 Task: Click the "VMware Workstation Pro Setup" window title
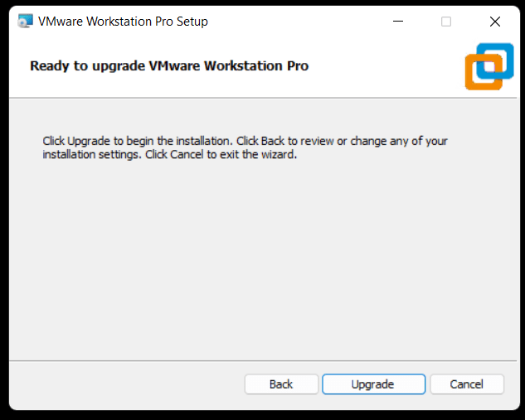[x=123, y=22]
